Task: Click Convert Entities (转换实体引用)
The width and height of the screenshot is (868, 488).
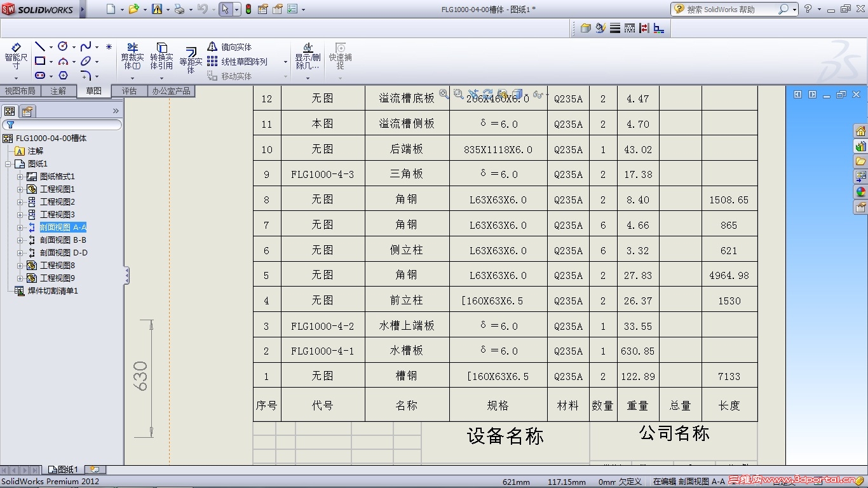Action: click(x=161, y=57)
